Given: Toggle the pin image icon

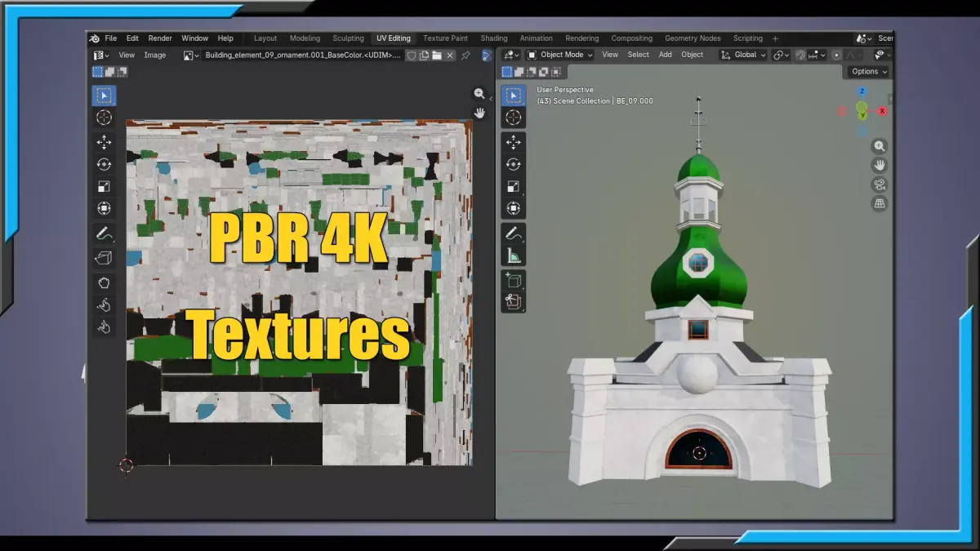Looking at the screenshot, I should [x=465, y=56].
